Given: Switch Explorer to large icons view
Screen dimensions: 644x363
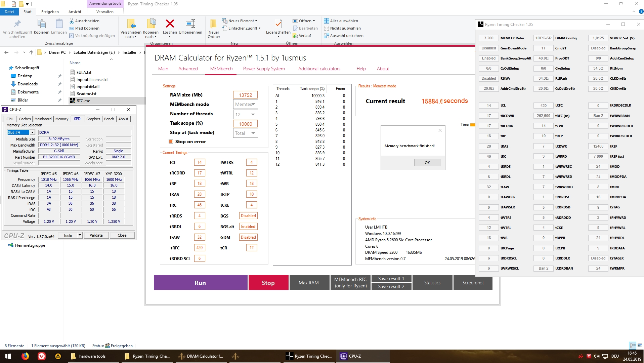Looking at the screenshot, I should pos(640,346).
